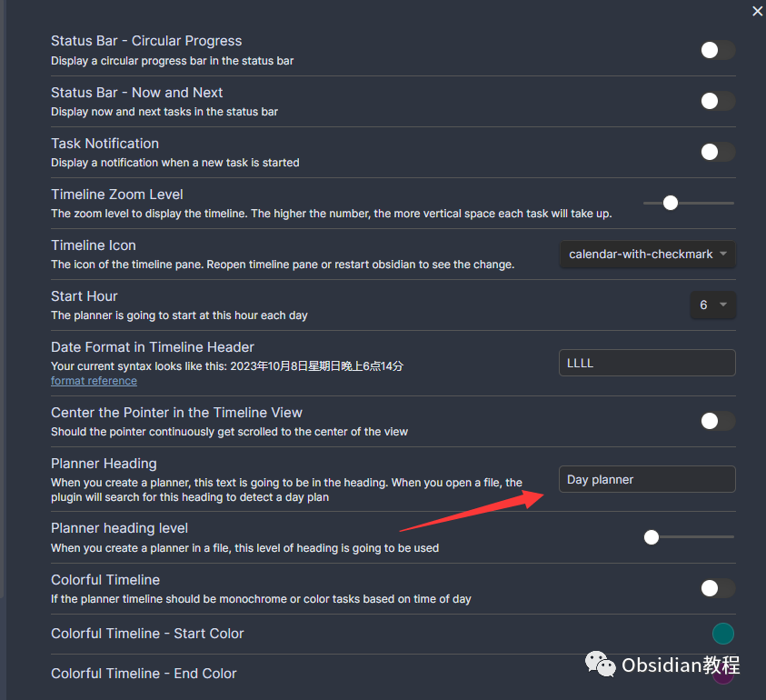
Task: Click the Planner heading level slider track
Action: tap(689, 536)
